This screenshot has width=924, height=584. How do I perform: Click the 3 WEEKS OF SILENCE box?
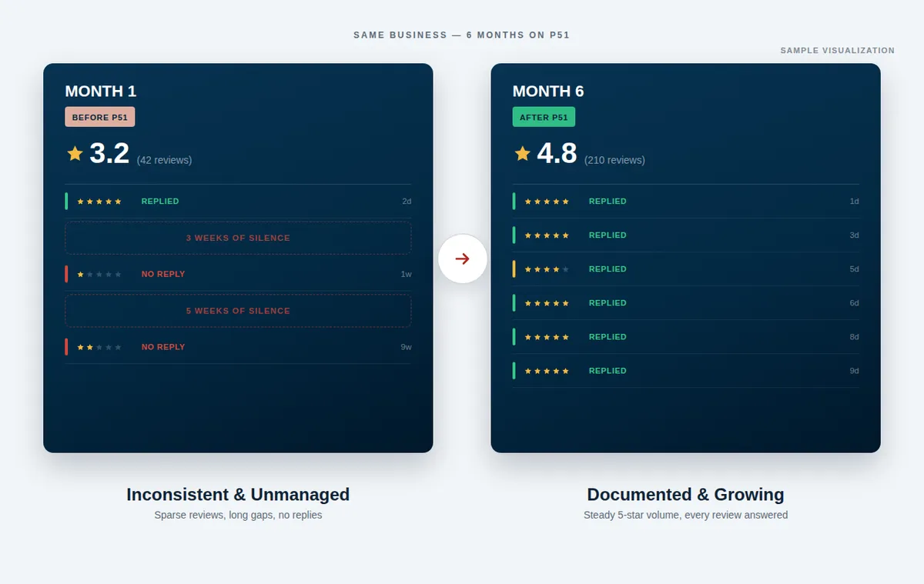click(238, 238)
